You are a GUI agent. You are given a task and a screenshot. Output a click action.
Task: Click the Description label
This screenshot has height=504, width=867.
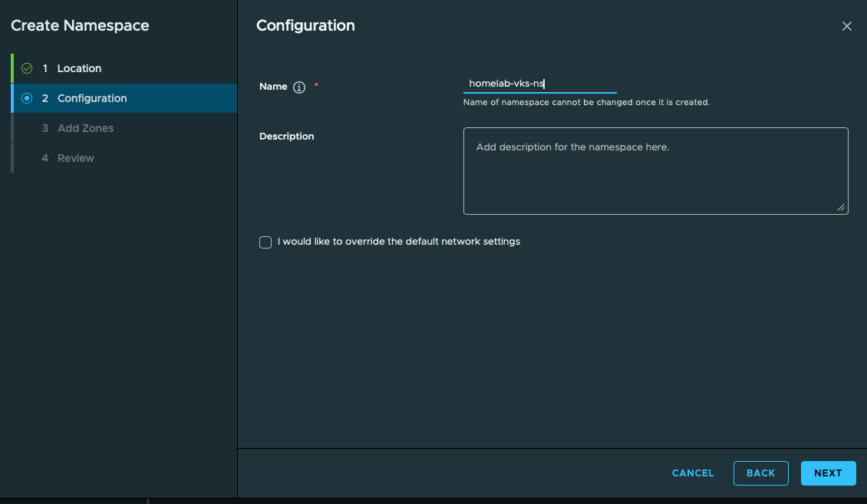[x=286, y=137]
